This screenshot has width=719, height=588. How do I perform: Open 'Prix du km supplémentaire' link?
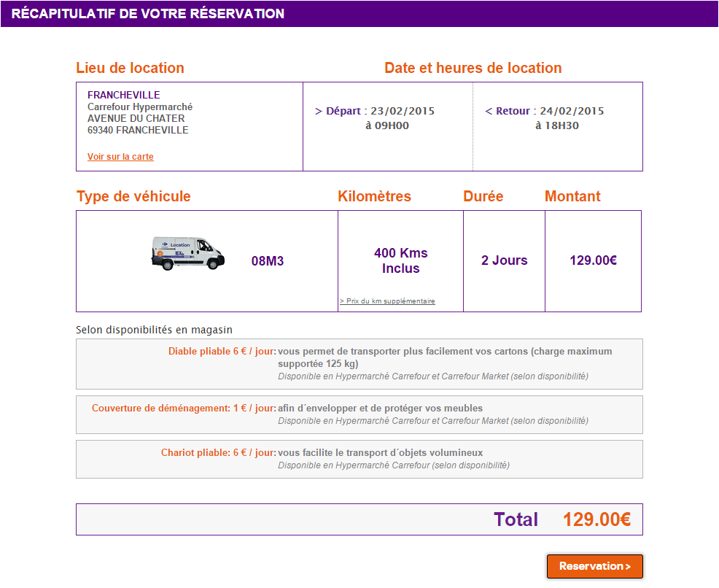pyautogui.click(x=387, y=301)
